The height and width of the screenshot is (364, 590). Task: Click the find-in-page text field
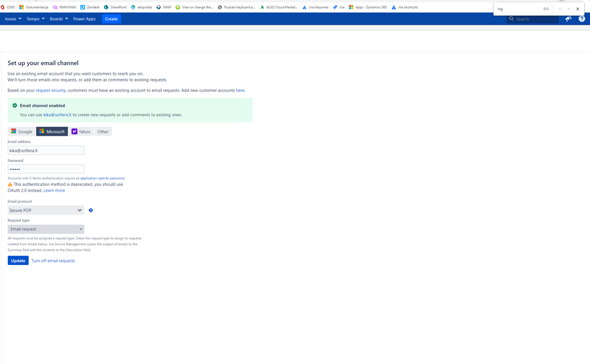(x=519, y=9)
